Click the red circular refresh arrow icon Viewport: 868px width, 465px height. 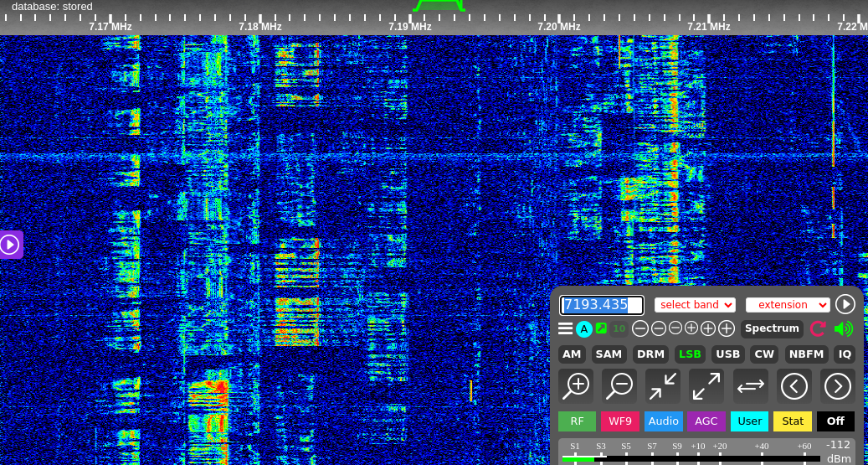click(818, 329)
